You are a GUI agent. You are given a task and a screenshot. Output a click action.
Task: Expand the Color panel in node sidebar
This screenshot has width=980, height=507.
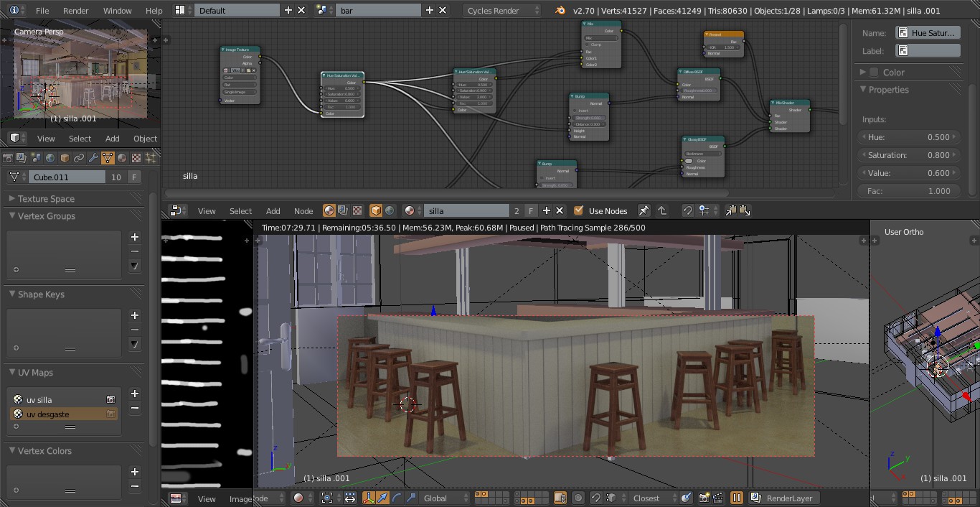click(862, 73)
